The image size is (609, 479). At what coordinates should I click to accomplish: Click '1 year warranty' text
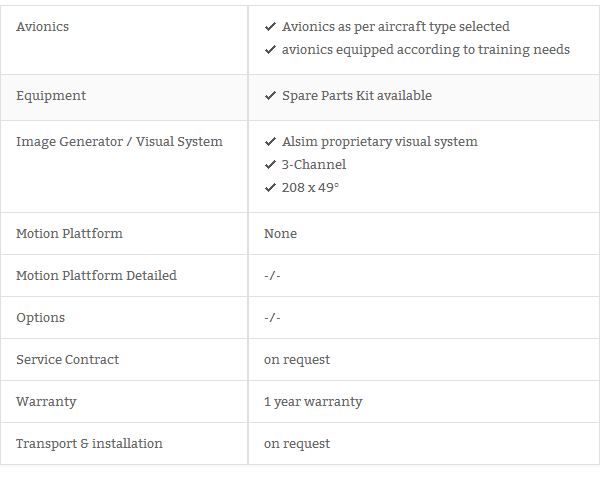(313, 402)
